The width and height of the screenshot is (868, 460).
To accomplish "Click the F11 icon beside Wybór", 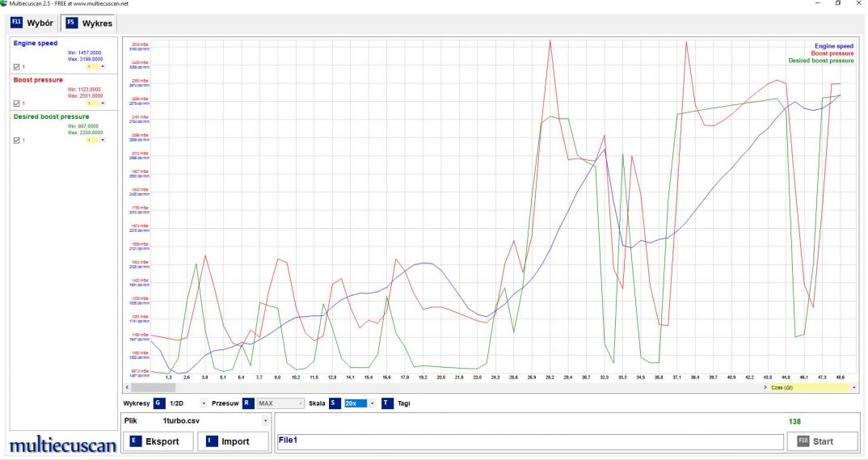I will pyautogui.click(x=16, y=23).
